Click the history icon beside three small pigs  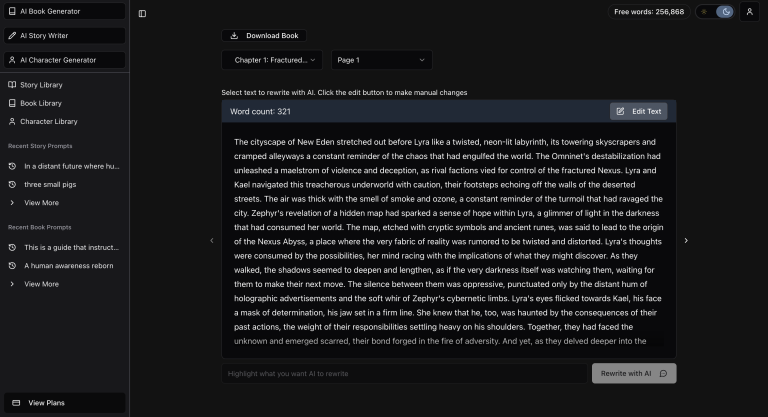coord(12,184)
